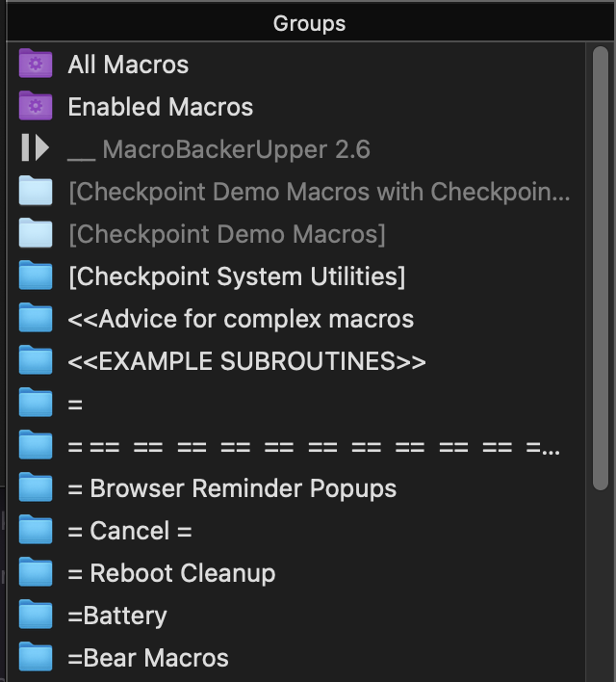Click the MacroBackerUpper pause-play icon
616x682 pixels.
click(x=35, y=148)
